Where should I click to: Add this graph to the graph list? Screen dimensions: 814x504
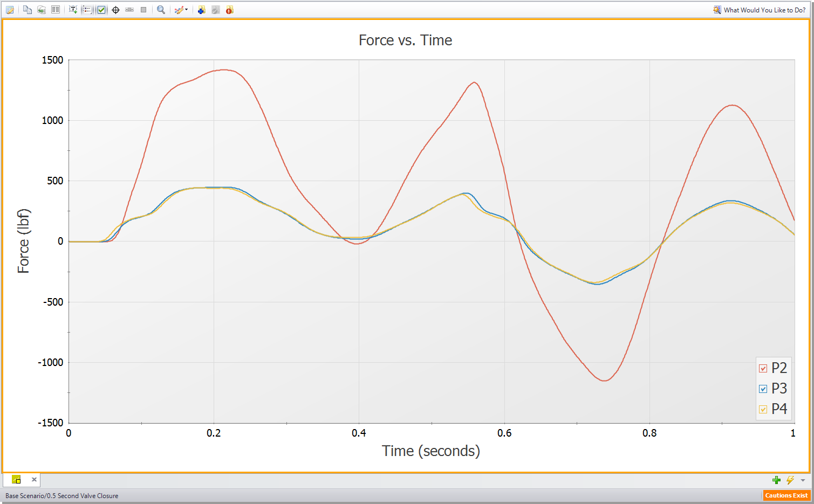(201, 9)
